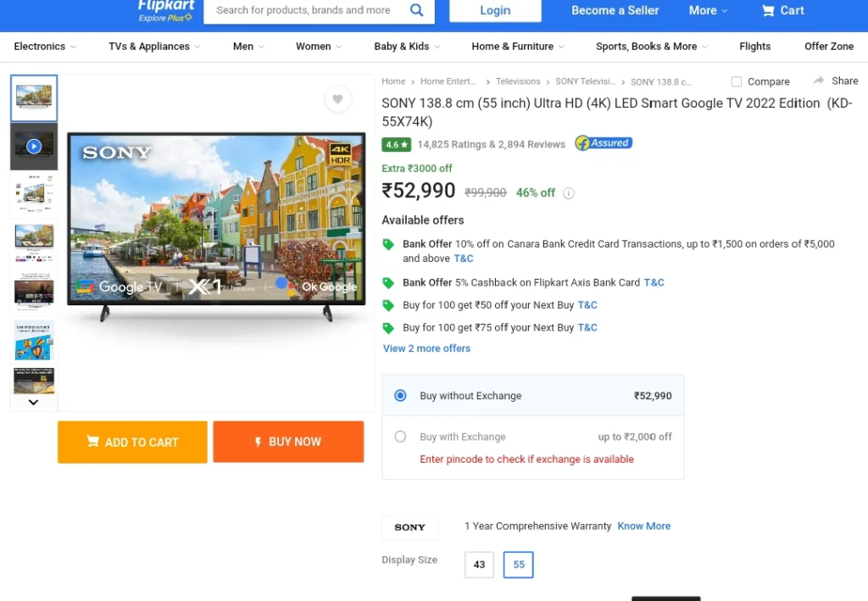Open the Offer Zone menu item
Viewport: 868px width, 601px height.
pos(829,47)
